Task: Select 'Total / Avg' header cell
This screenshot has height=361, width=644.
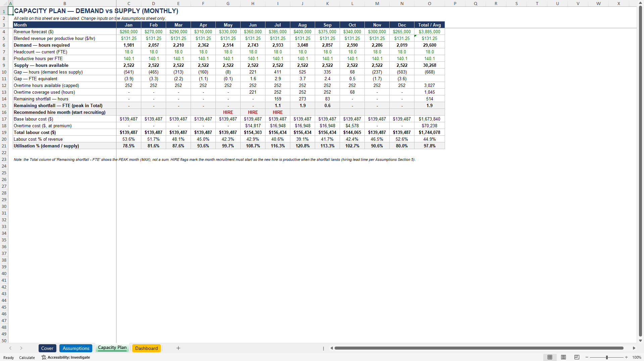Action: [x=430, y=25]
